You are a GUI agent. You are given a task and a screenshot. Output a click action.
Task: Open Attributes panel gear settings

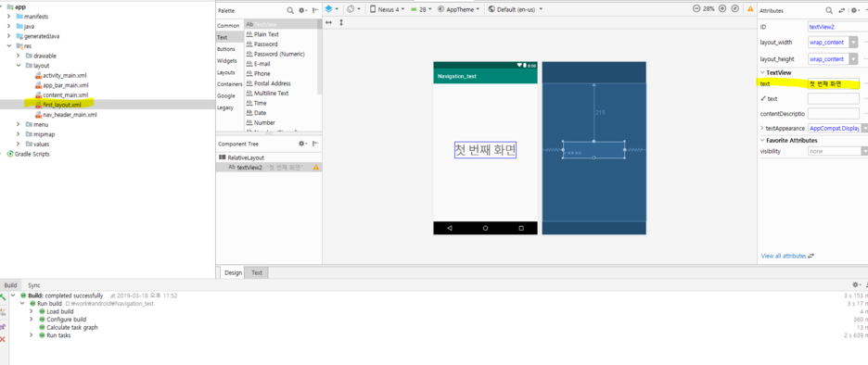pos(856,10)
